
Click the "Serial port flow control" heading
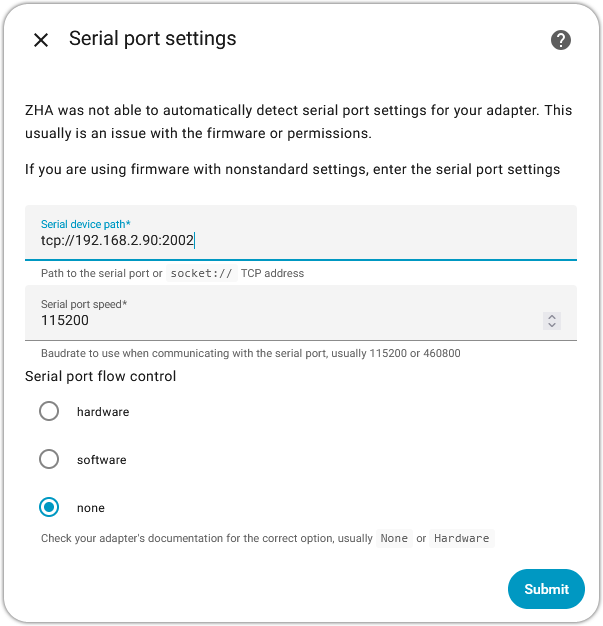click(x=101, y=376)
